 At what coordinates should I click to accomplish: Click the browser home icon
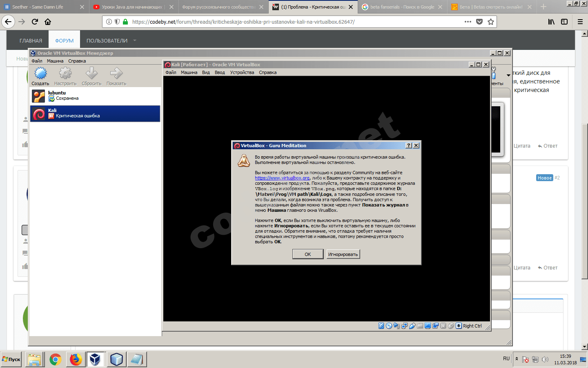[48, 22]
